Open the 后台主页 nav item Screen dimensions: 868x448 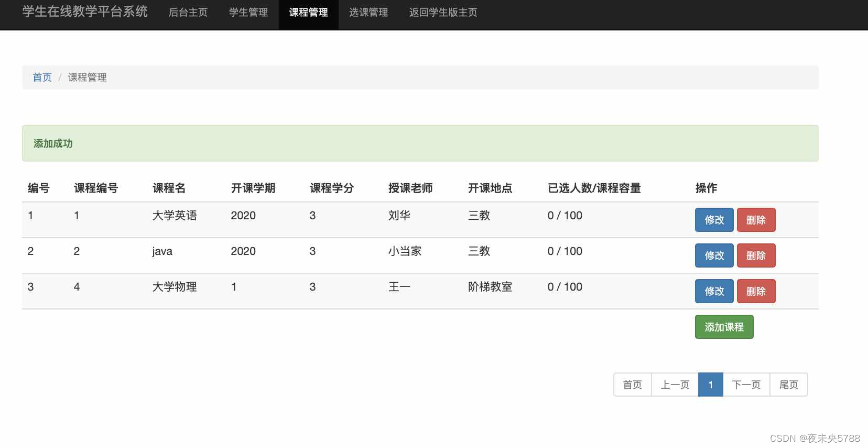point(188,12)
